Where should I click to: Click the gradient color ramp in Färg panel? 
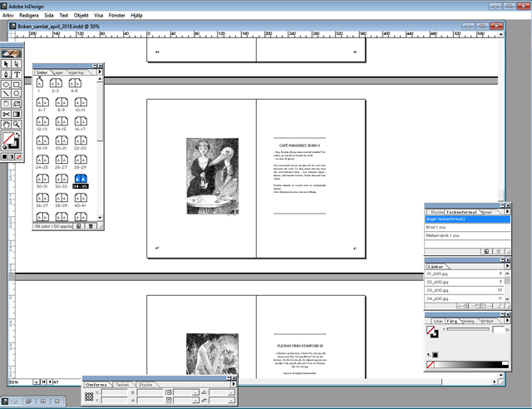pos(471,365)
